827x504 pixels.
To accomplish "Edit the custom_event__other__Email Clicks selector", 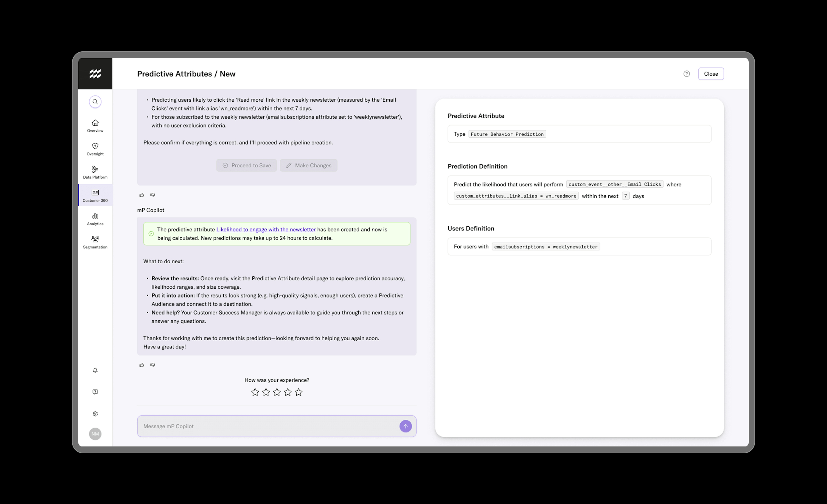I will [x=615, y=184].
